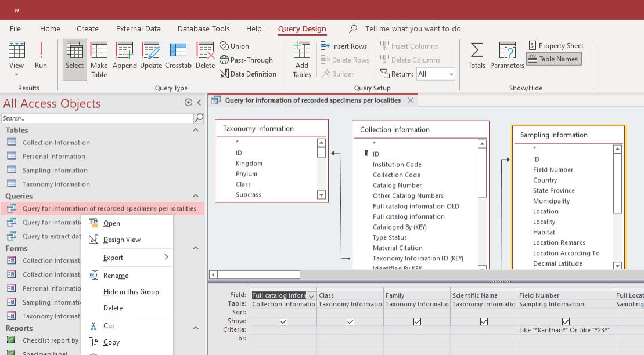Uncheck Show for Full catalog information column
Image resolution: width=644 pixels, height=355 pixels.
point(283,322)
